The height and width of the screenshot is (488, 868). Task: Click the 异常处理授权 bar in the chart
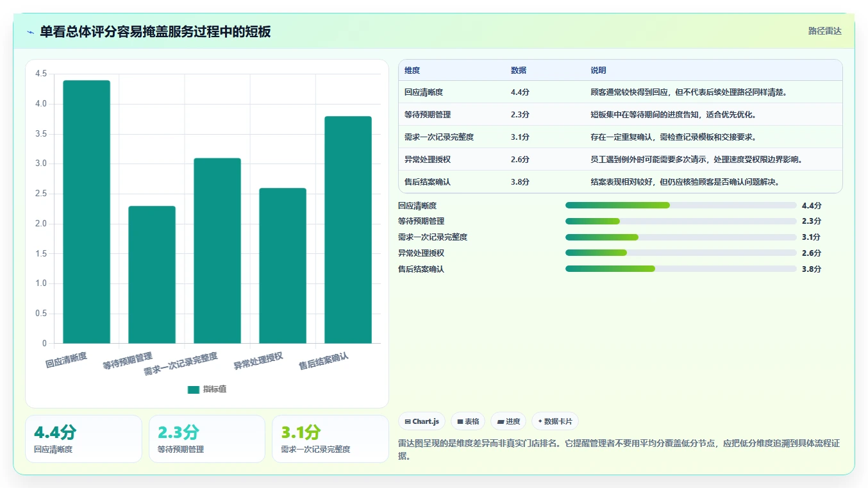point(283,265)
